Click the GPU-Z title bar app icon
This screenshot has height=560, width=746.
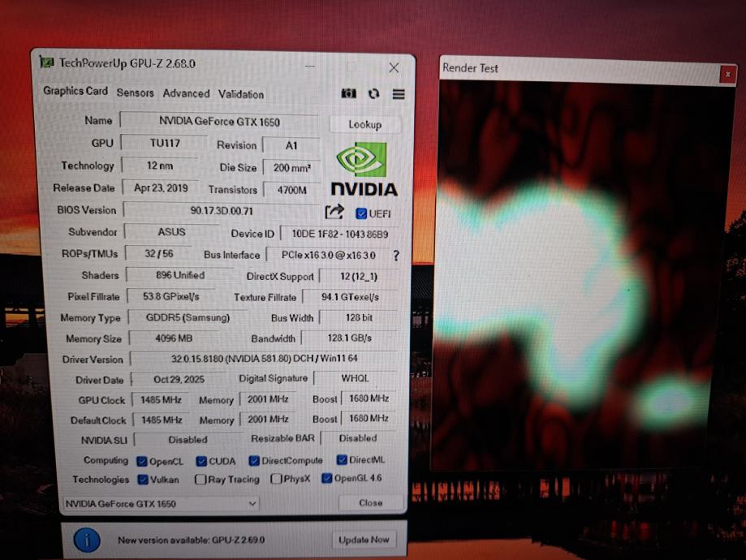click(x=46, y=62)
